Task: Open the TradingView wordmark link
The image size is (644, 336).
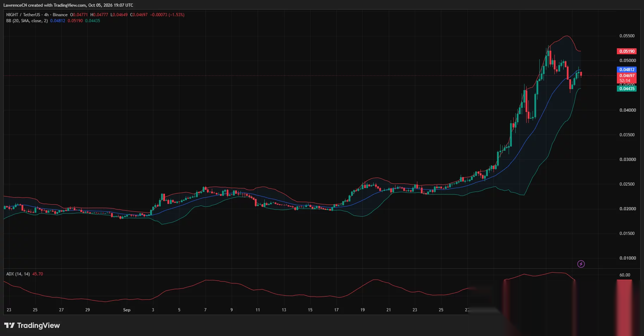Action: pos(38,325)
